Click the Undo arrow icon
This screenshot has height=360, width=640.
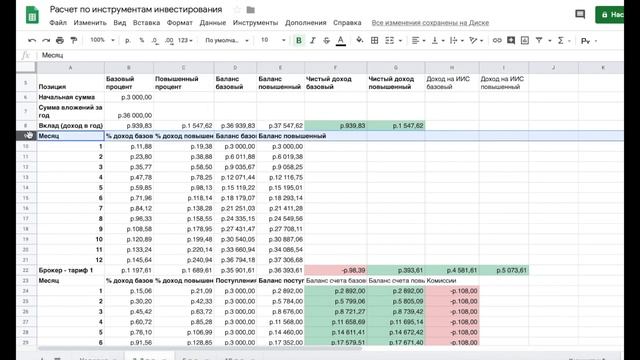click(x=32, y=40)
